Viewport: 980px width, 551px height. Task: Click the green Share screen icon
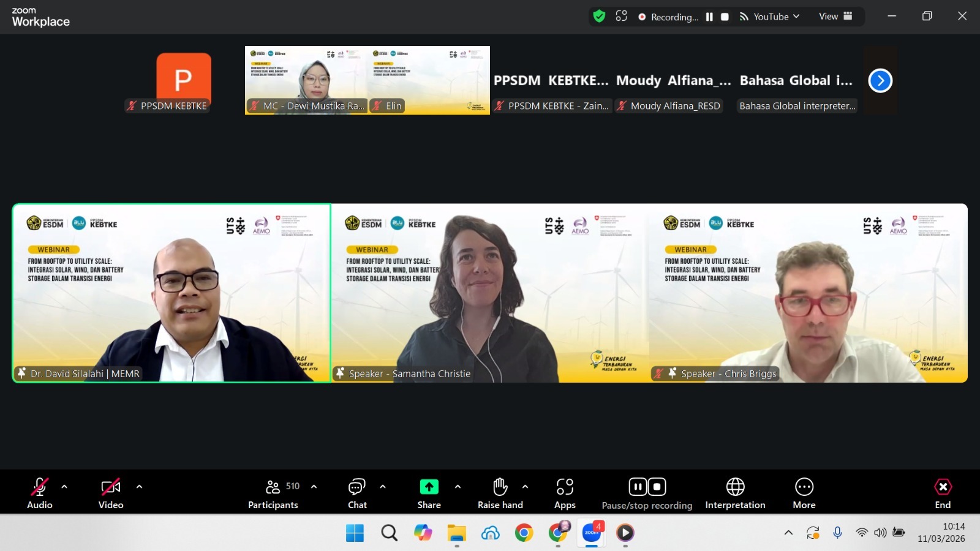click(x=429, y=487)
